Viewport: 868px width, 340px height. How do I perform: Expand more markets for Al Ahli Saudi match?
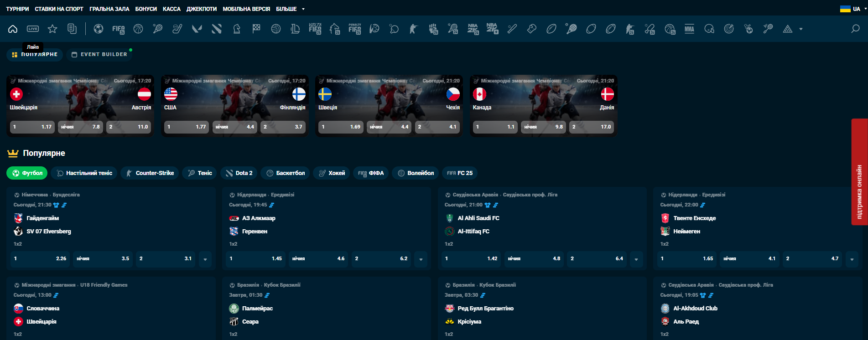click(x=636, y=259)
